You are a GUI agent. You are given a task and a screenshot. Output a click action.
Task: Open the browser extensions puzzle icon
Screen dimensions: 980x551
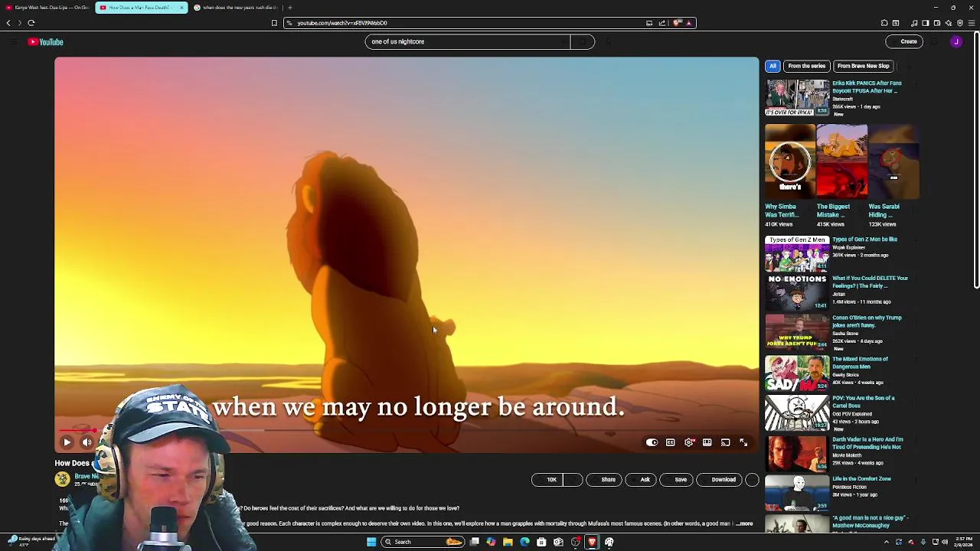884,23
